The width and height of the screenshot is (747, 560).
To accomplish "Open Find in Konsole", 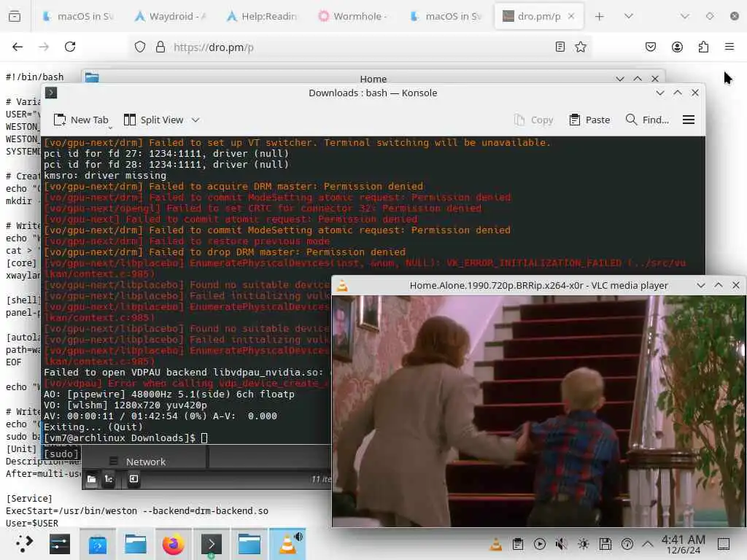I will point(647,120).
